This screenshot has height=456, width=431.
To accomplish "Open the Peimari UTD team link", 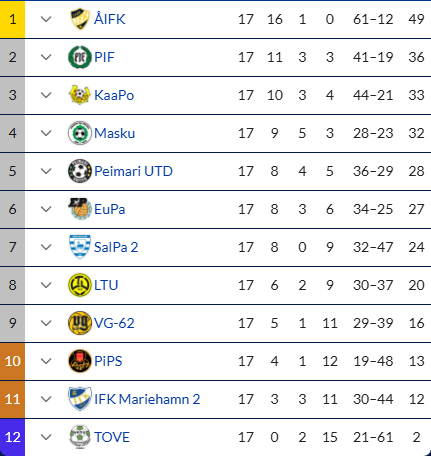I will (x=133, y=171).
